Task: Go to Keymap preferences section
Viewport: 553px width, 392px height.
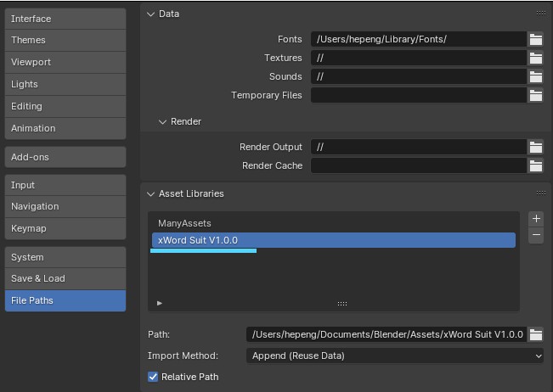Action: coord(65,228)
